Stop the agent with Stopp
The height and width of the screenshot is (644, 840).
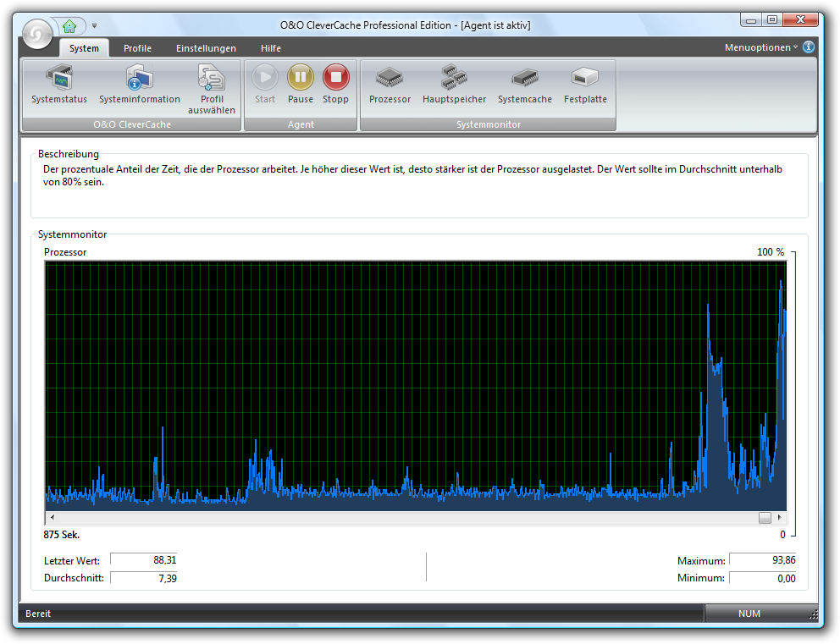coord(336,85)
